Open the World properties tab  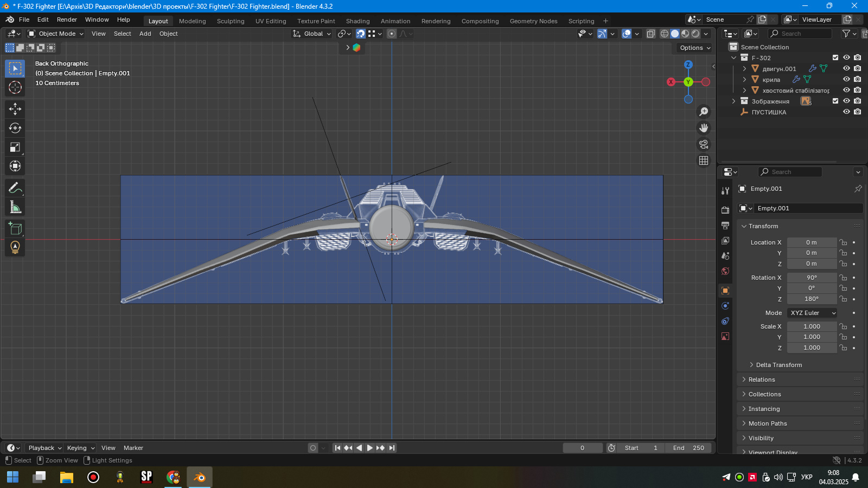tap(725, 271)
